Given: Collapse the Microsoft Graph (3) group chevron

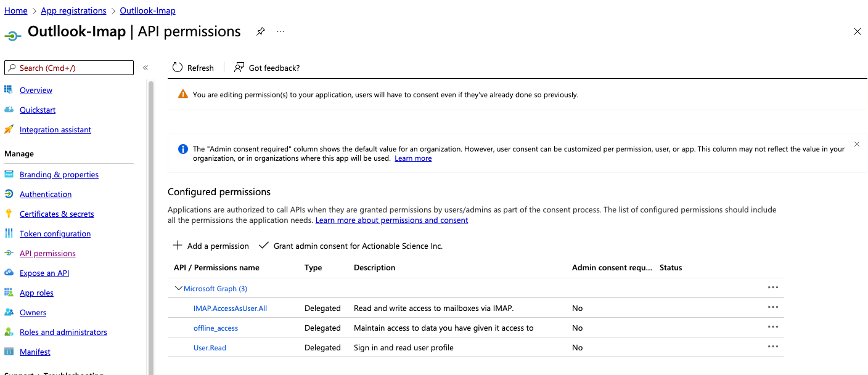Looking at the screenshot, I should [x=179, y=288].
